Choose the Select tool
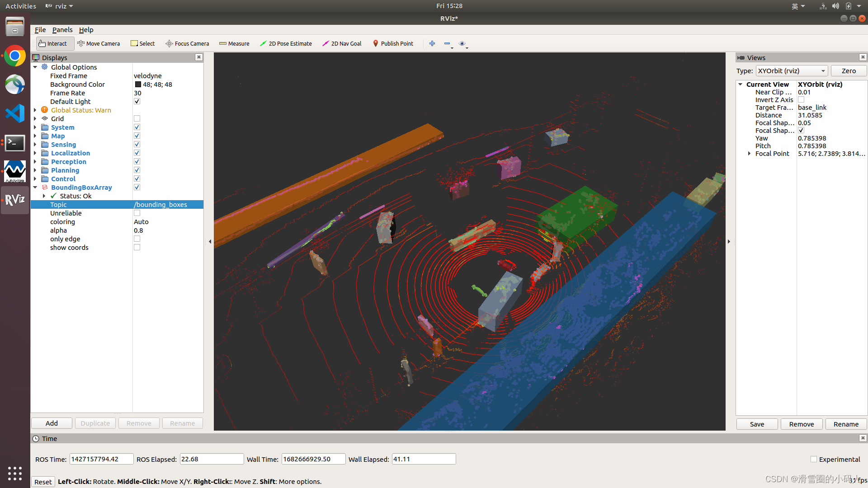Viewport: 868px width, 488px height. [142, 43]
